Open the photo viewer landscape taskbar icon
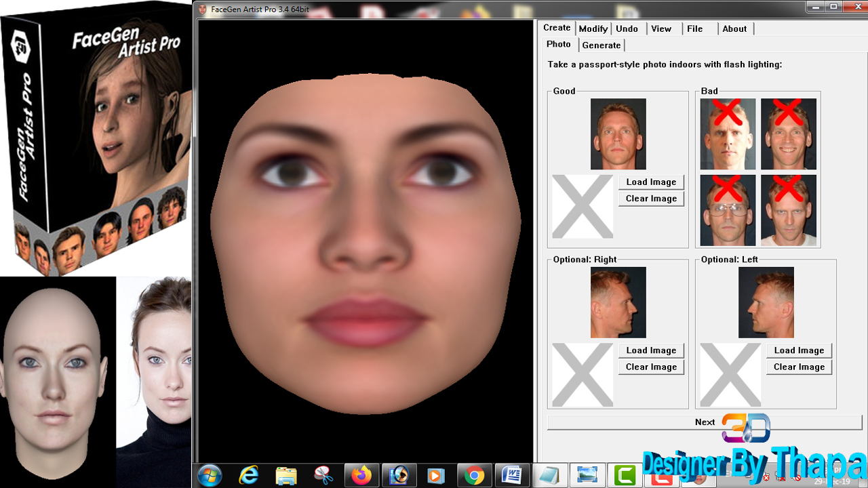 tap(587, 476)
